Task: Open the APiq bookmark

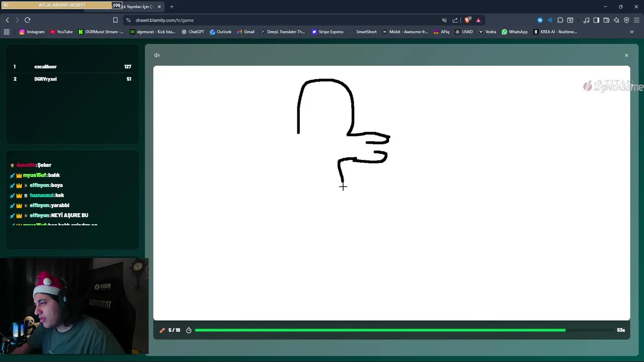Action: [441, 32]
